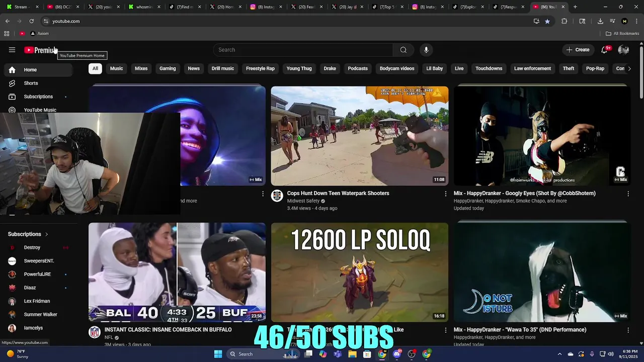Open Microsoft Teams from the taskbar
This screenshot has height=362, width=644.
[x=338, y=354]
